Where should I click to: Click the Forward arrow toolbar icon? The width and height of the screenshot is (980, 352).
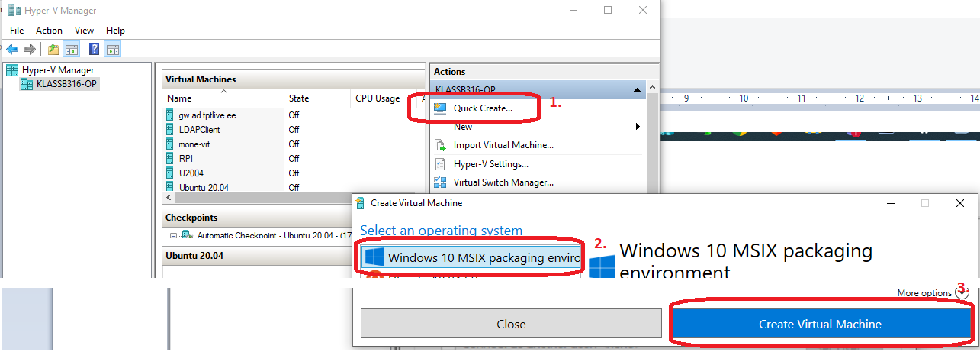(x=29, y=50)
